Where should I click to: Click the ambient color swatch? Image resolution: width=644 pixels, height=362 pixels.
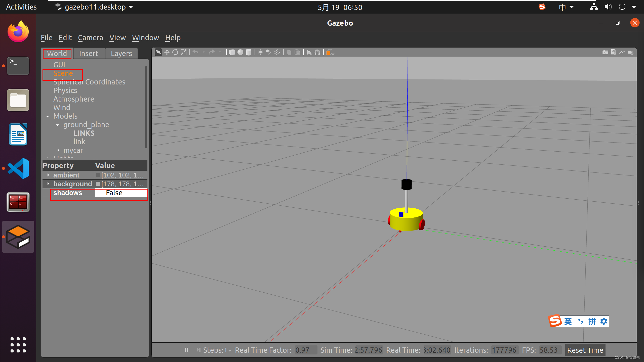click(98, 175)
